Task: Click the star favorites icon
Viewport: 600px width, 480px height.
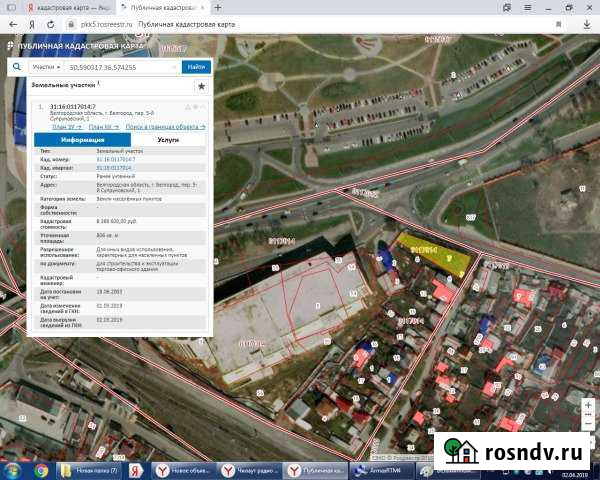Action: pyautogui.click(x=201, y=88)
